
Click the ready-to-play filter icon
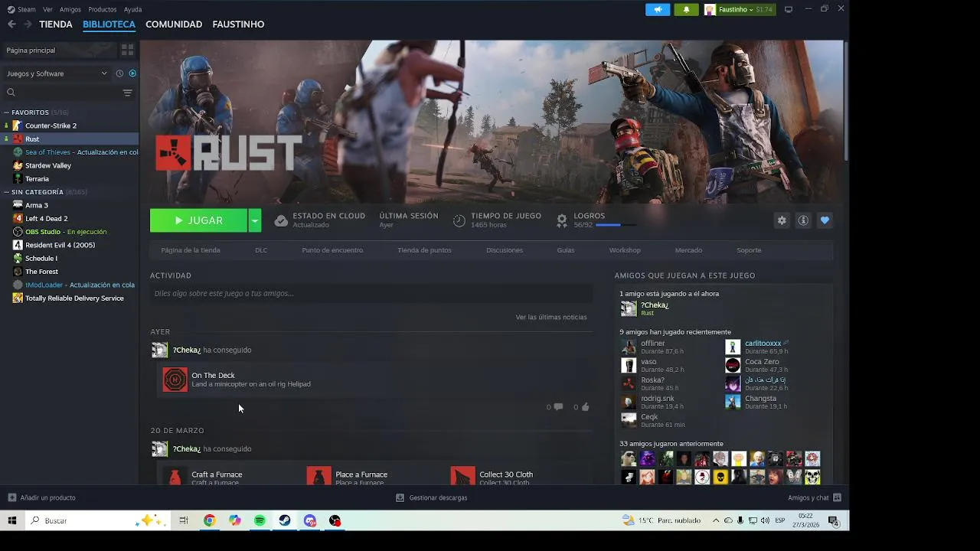coord(132,73)
